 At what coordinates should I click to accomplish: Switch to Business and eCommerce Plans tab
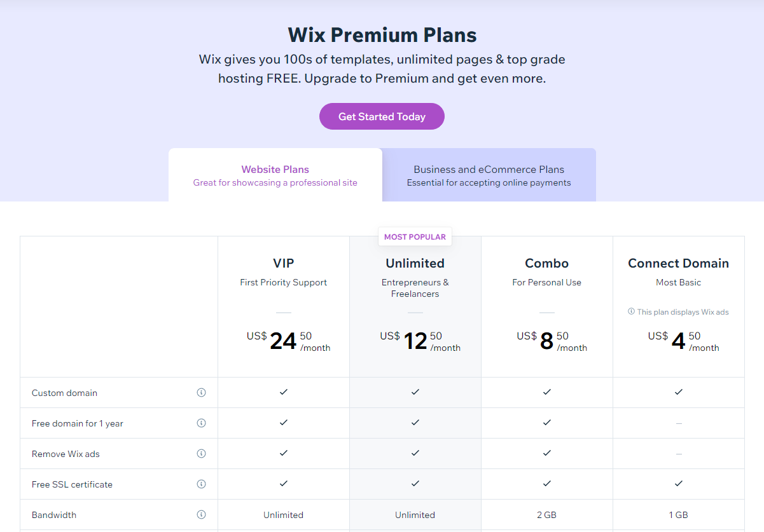tap(489, 175)
